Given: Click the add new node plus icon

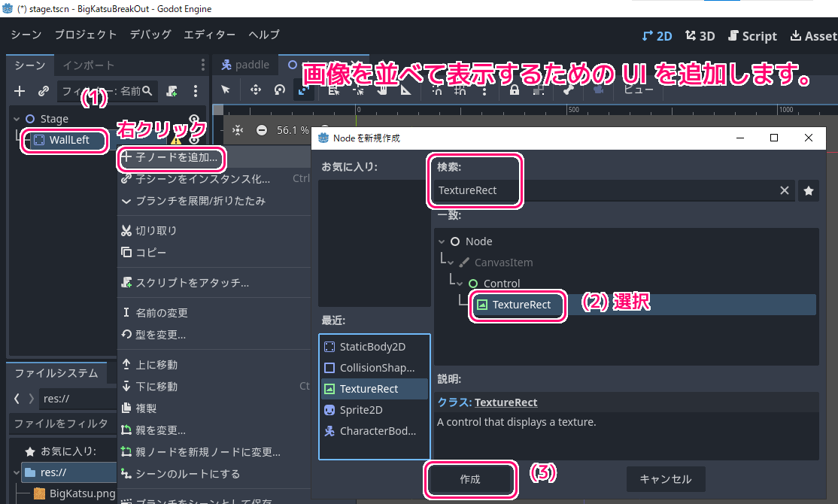Looking at the screenshot, I should (20, 91).
